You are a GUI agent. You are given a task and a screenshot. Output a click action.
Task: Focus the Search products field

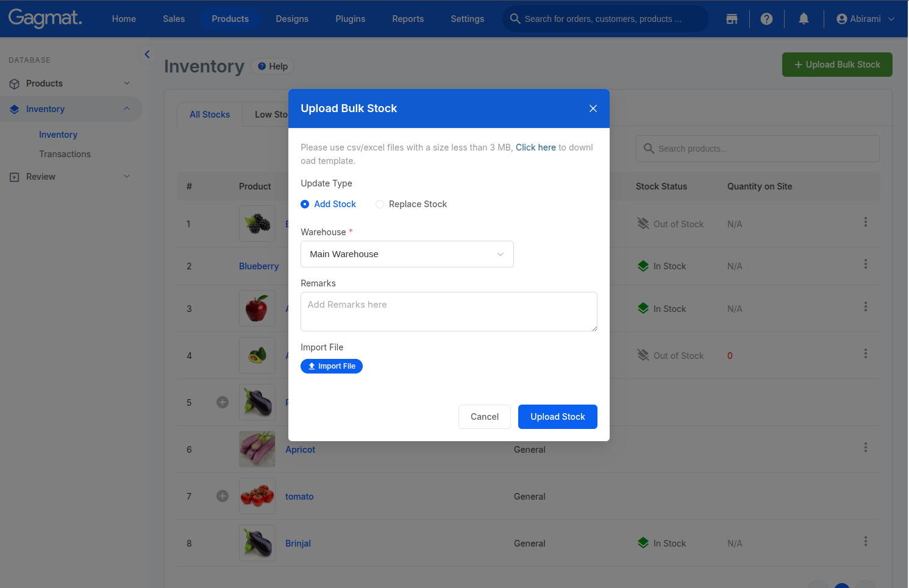[x=758, y=149]
